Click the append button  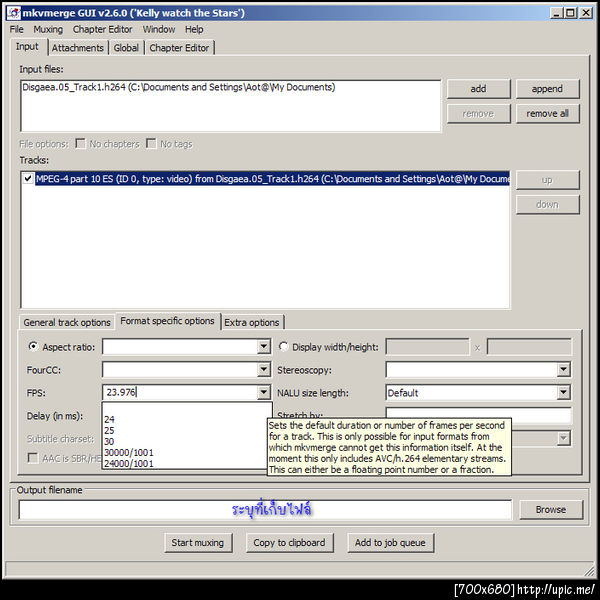547,89
